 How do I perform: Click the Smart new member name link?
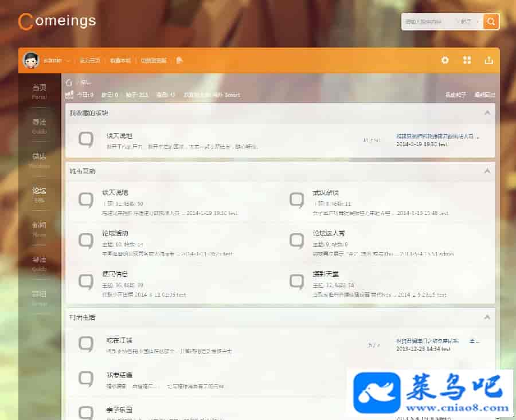(x=233, y=95)
